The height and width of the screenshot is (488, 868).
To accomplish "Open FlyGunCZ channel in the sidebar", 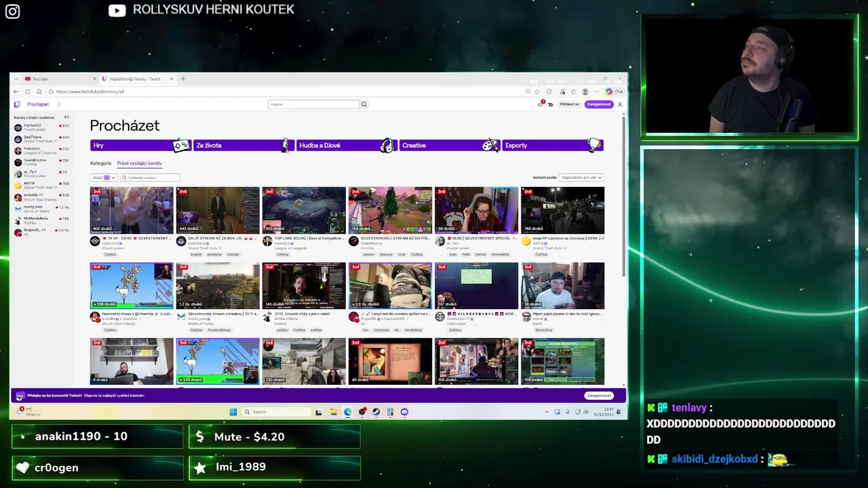I will tap(41, 127).
